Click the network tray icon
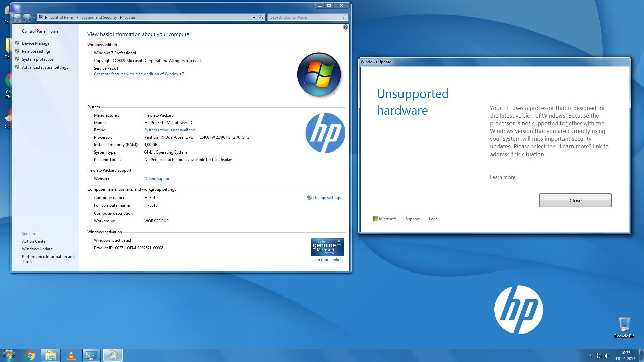This screenshot has height=362, width=644. point(599,356)
